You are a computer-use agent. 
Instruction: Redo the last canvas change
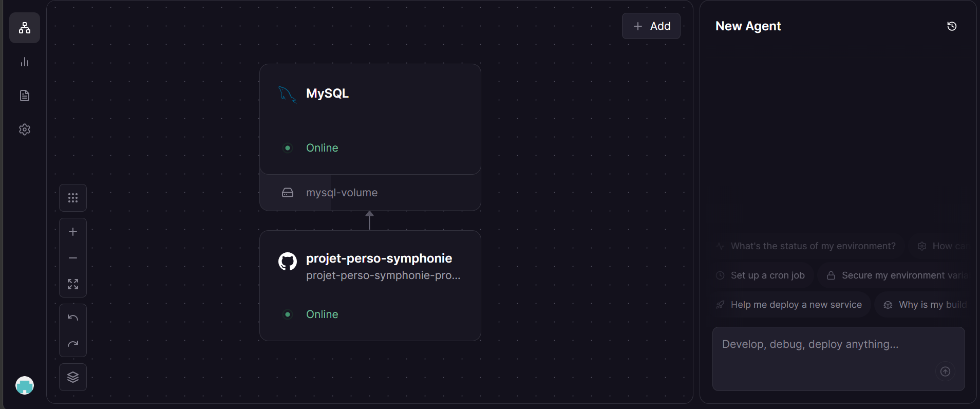(73, 344)
